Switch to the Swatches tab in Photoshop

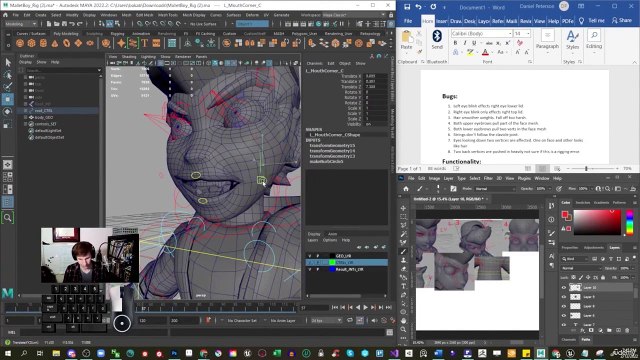point(582,202)
